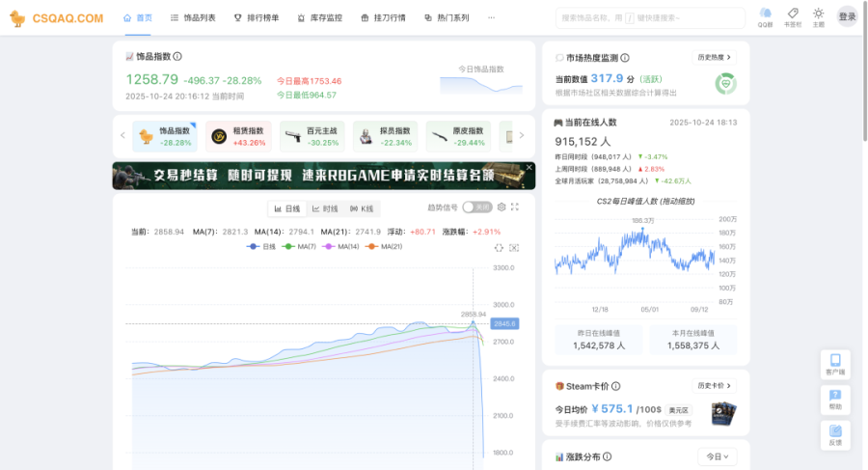The width and height of the screenshot is (868, 470).
Task: Click the 登录 login button
Action: (x=847, y=16)
